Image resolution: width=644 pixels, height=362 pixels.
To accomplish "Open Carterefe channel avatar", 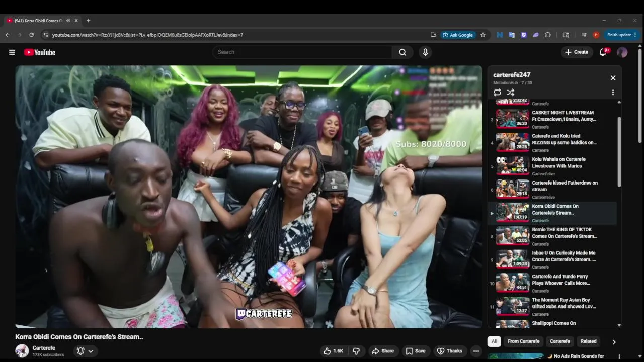I will (22, 351).
